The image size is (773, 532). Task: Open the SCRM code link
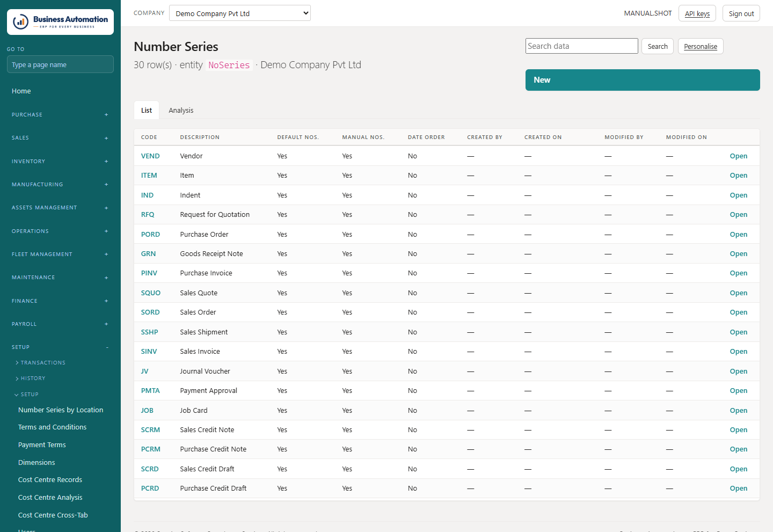click(x=150, y=430)
